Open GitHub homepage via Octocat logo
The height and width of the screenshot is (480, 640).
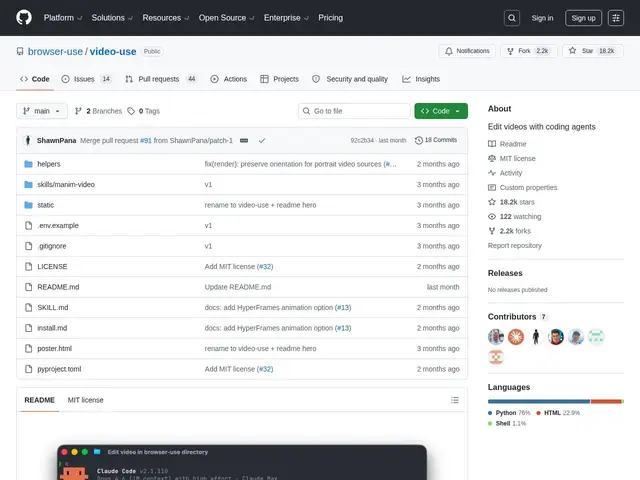(24, 18)
